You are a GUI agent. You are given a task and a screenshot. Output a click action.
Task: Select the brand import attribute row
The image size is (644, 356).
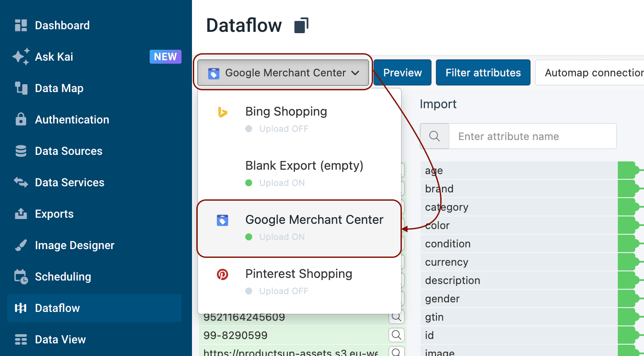[x=519, y=189]
